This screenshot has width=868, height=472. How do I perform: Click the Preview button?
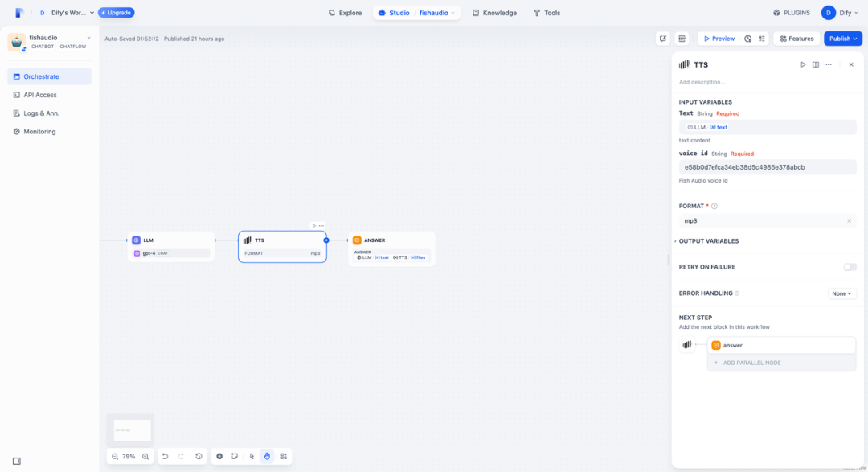coord(718,39)
